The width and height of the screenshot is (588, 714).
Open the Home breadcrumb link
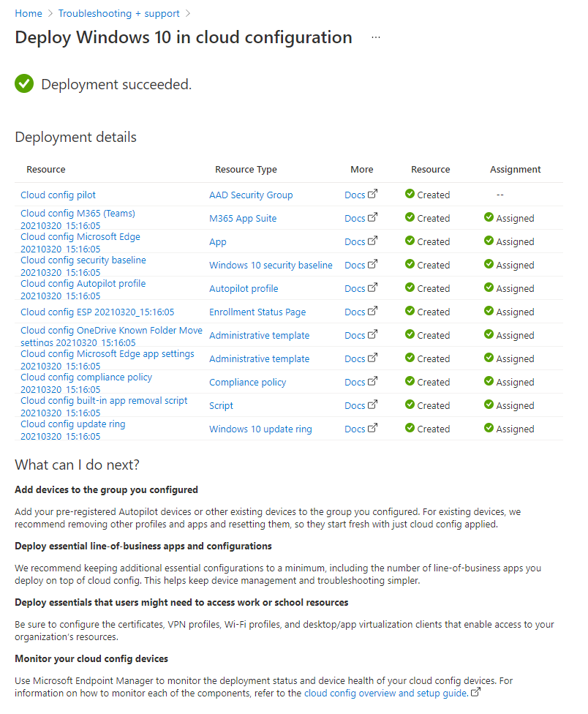click(x=29, y=14)
